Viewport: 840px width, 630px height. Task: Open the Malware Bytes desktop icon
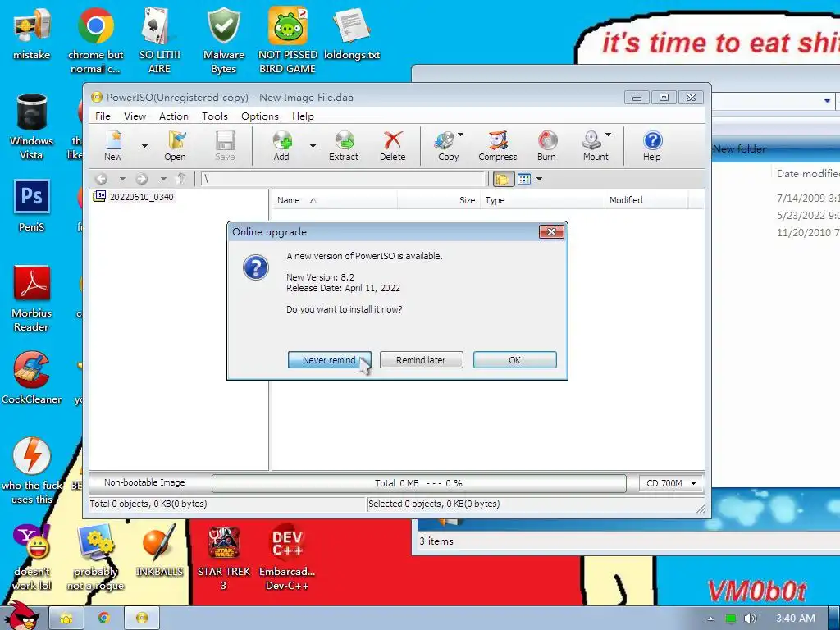tap(224, 40)
